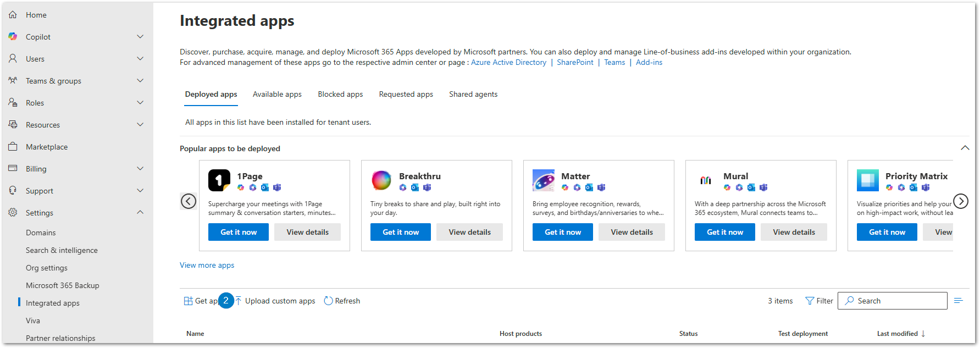Screen dimensions: 980x348
Task: Click in the Search input box
Action: (892, 301)
